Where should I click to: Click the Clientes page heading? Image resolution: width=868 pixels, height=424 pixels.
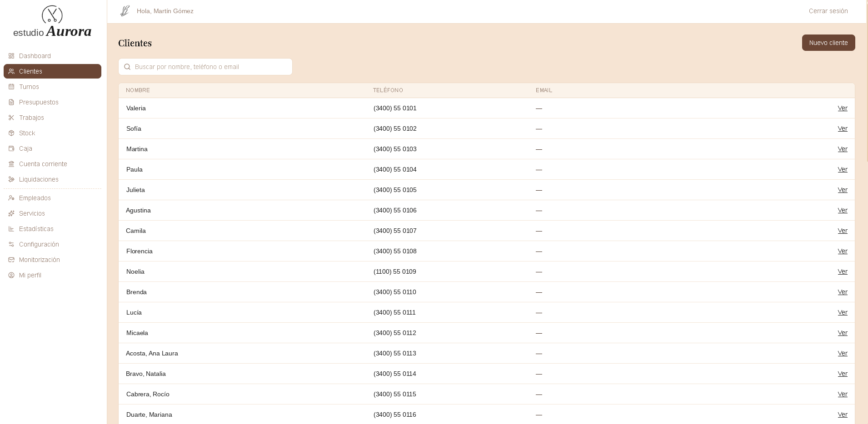click(135, 43)
